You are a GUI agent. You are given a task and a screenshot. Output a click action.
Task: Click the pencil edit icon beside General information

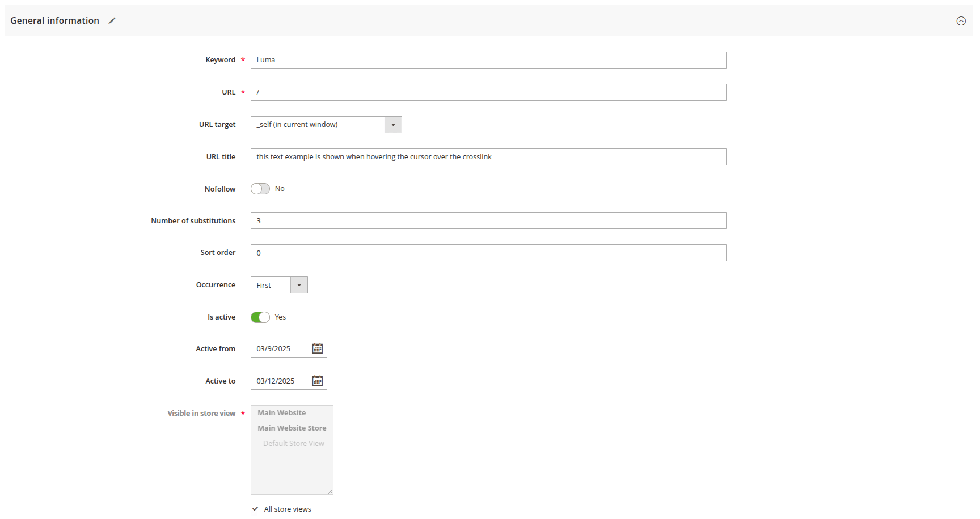tap(112, 20)
